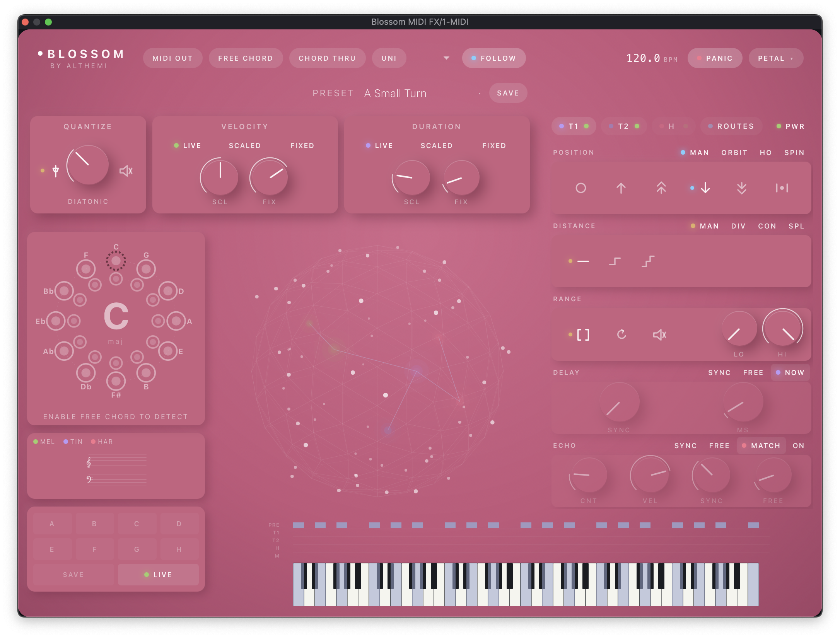This screenshot has height=638, width=840.
Task: Select the single step distance icon
Action: pos(615,261)
